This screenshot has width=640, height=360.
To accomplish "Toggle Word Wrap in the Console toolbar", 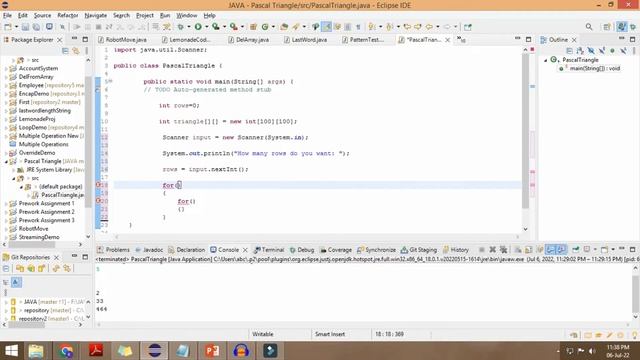I will pos(540,250).
